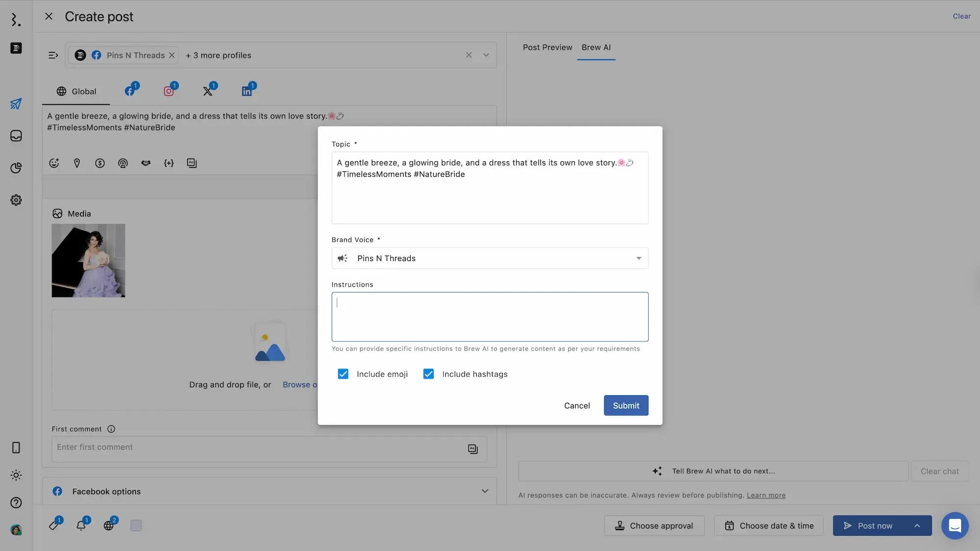Cancel the Brew AI dialog
Screen dimensions: 980x551
pyautogui.click(x=577, y=405)
